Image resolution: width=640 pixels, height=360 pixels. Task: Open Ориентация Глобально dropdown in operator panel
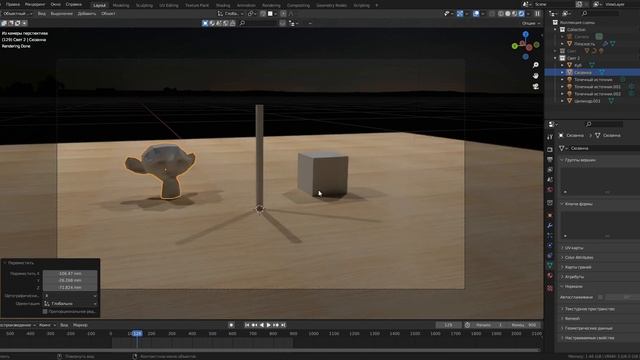[x=70, y=304]
